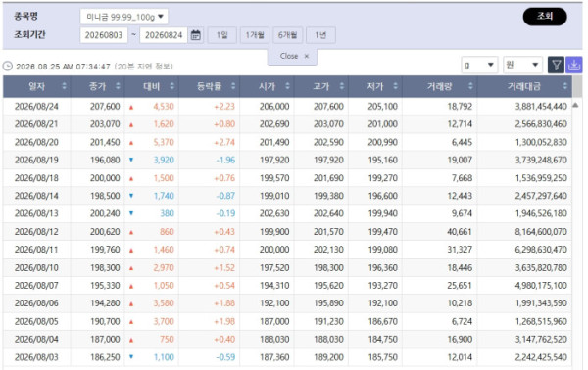
Task: Open the g weight unit dropdown
Action: click(x=479, y=65)
